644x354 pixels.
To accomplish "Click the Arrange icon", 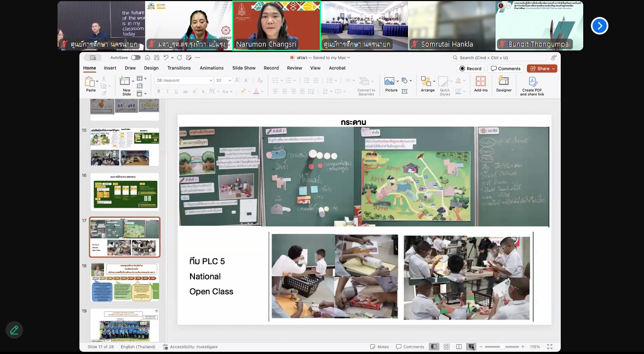I will [427, 84].
